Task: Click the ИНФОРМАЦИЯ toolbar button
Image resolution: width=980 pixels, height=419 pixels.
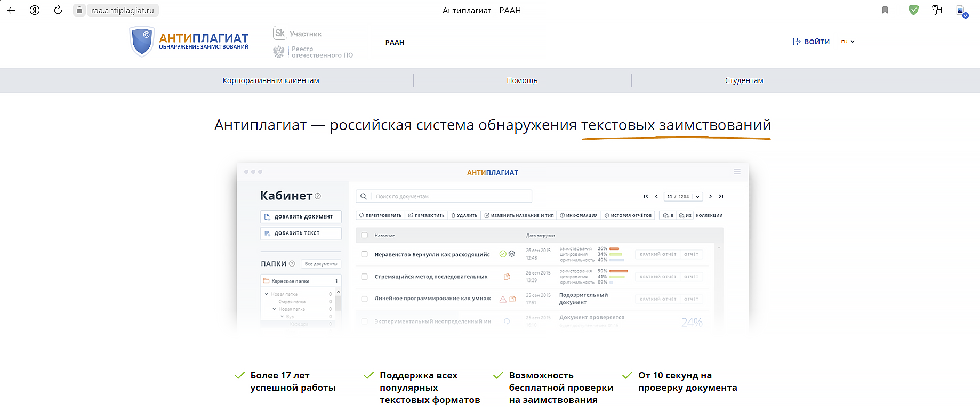Action: coord(579,215)
